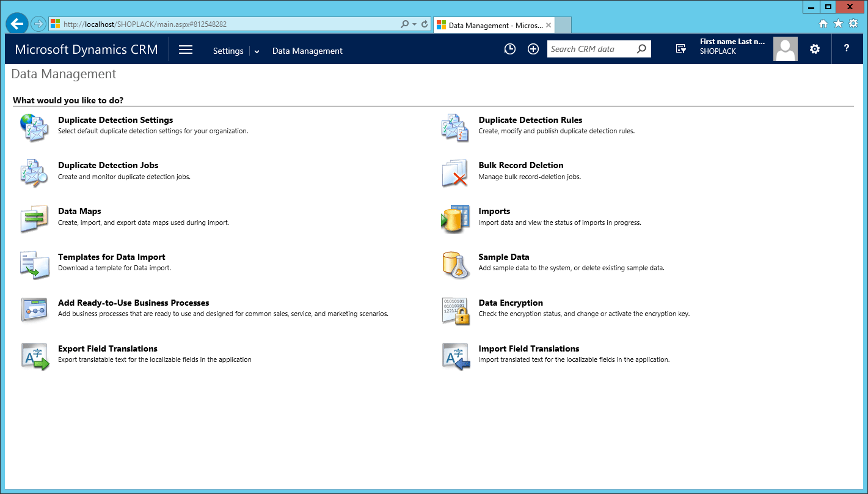
Task: Click the Sample Data flask icon
Action: click(x=455, y=264)
